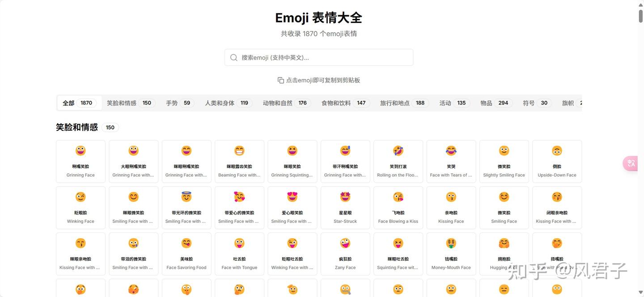Copy the Star-Struck emoji

pos(345,207)
